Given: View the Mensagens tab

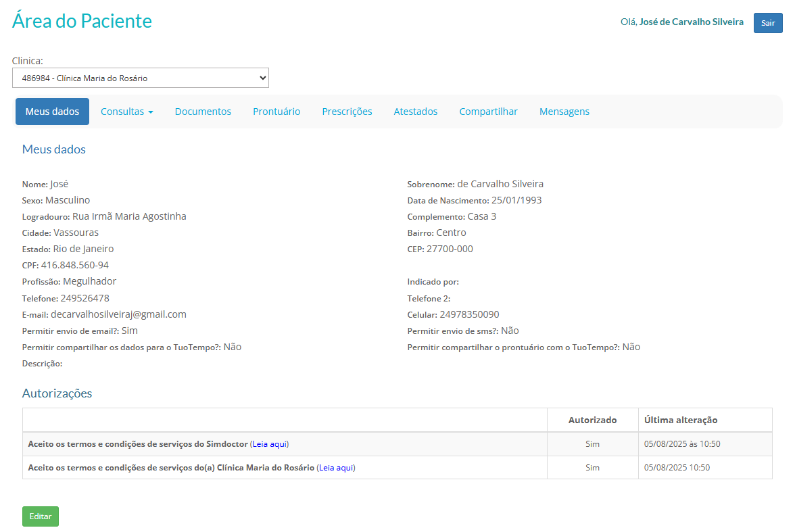Looking at the screenshot, I should click(x=564, y=112).
